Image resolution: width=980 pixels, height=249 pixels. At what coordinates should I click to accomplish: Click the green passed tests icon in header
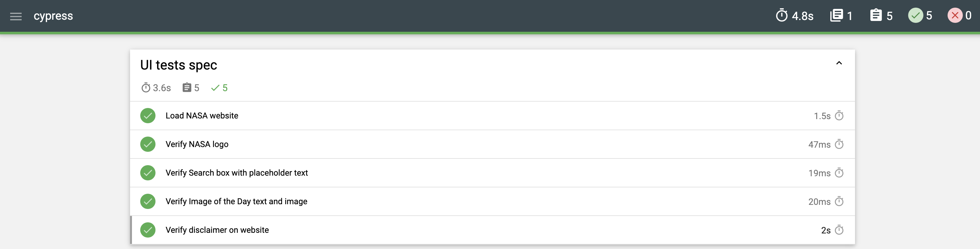915,16
